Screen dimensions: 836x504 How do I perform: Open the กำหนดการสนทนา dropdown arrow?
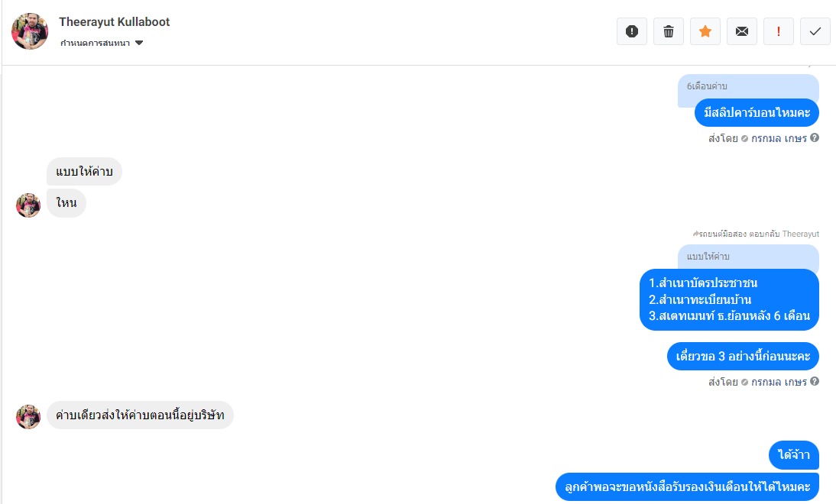pyautogui.click(x=139, y=44)
